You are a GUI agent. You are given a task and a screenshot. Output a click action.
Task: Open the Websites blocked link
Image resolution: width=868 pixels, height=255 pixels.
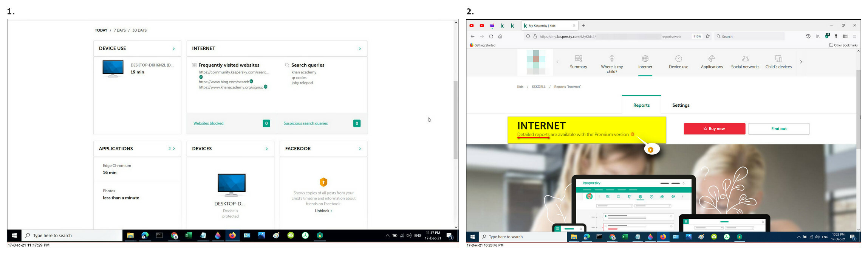pos(208,123)
